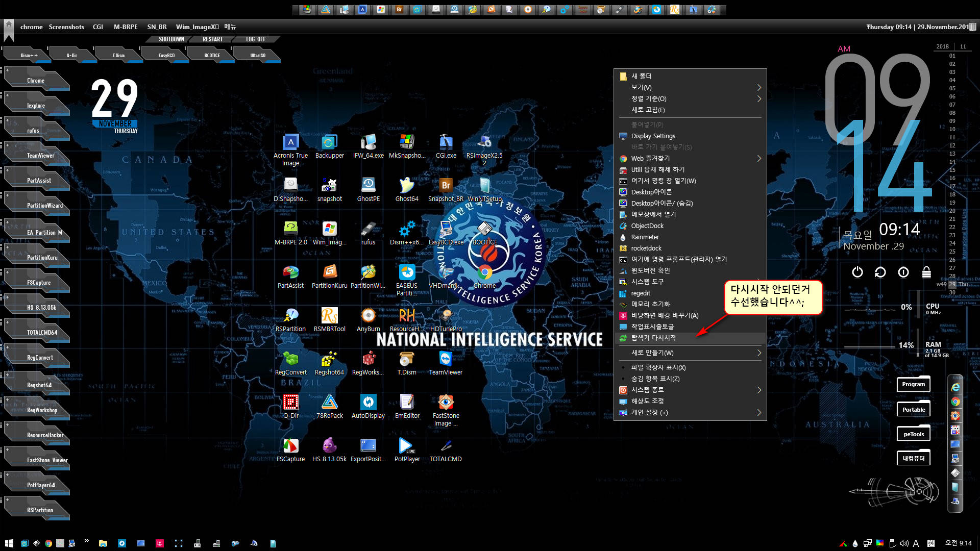
Task: Open IFW_64.exe desktop icon
Action: pyautogui.click(x=368, y=147)
